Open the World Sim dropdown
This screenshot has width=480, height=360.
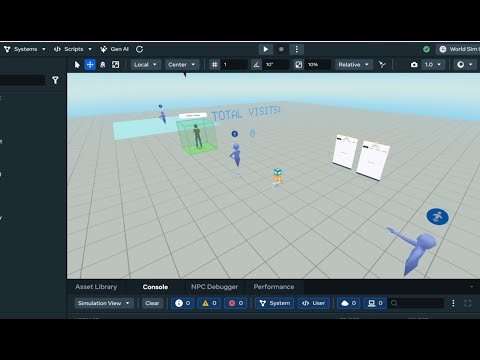[459, 49]
